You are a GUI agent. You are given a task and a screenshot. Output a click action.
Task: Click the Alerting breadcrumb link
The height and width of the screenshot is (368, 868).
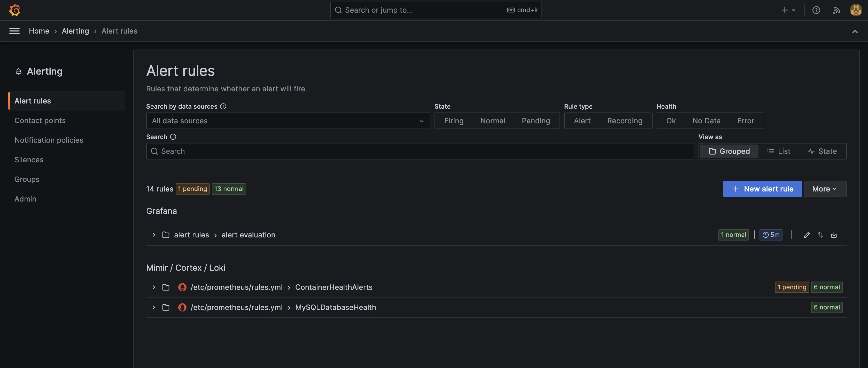(75, 31)
